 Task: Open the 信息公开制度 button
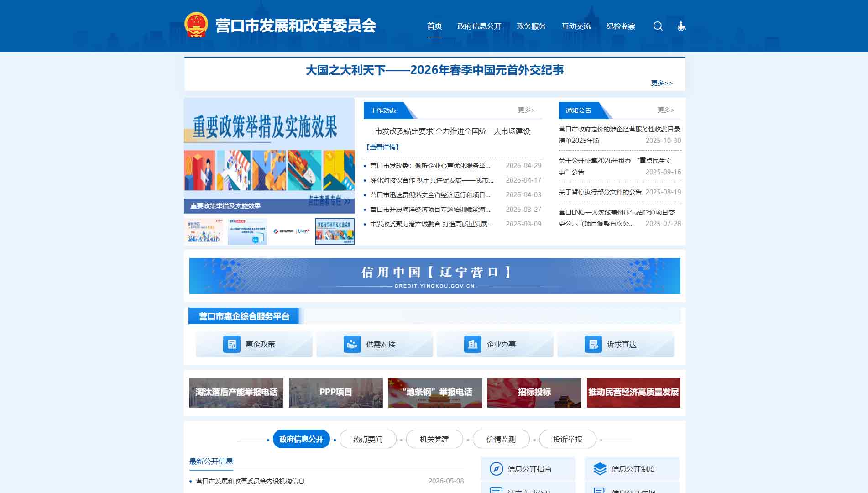pyautogui.click(x=632, y=469)
